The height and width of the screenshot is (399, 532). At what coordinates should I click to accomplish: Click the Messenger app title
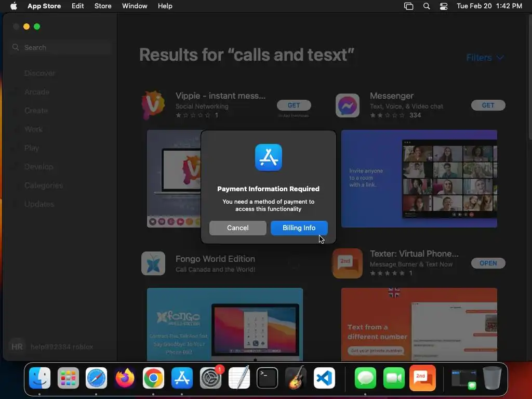click(x=392, y=96)
